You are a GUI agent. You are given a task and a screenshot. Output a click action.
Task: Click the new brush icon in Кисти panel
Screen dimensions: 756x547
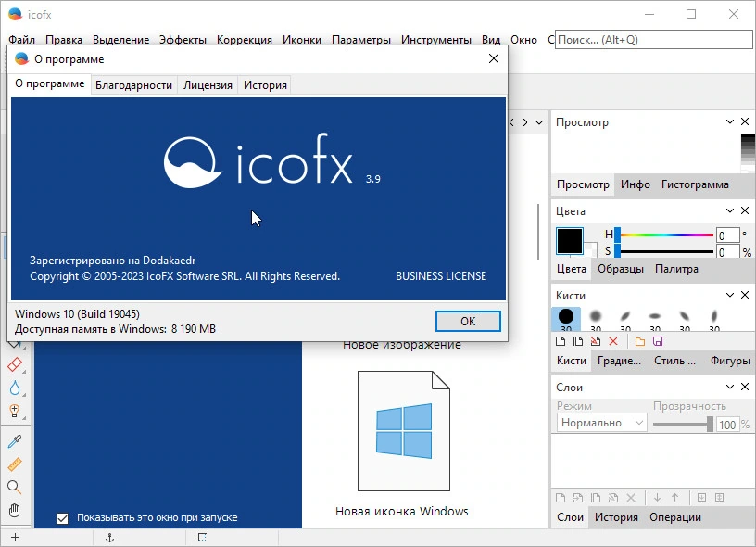[x=561, y=341]
